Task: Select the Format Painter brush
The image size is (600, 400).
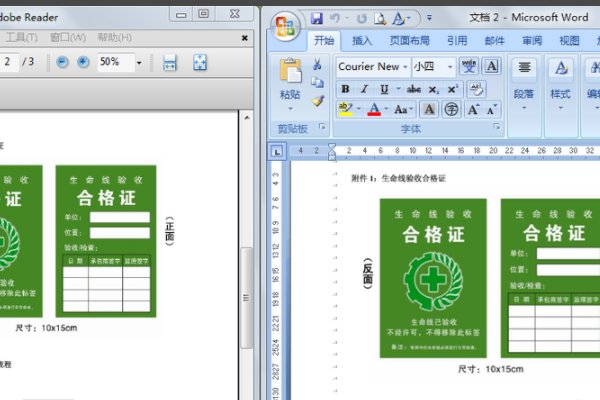Action: pyautogui.click(x=318, y=100)
